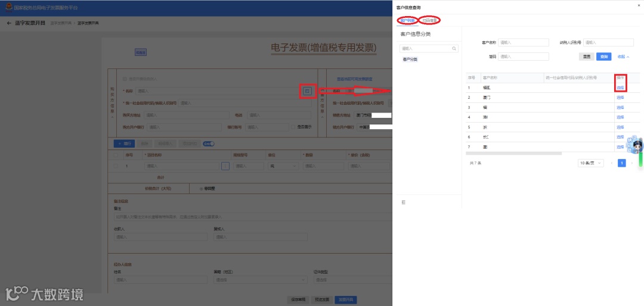This screenshot has height=306, width=644.
Task: Collapse the search filters via 收起
Action: coord(624,57)
